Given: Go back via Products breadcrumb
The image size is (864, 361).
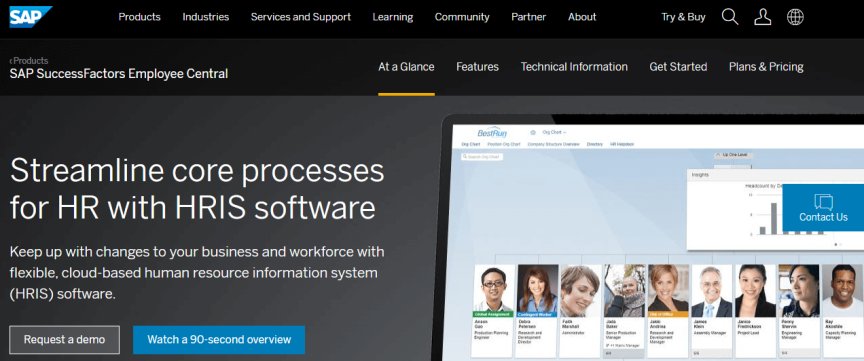Looking at the screenshot, I should pyautogui.click(x=29, y=61).
